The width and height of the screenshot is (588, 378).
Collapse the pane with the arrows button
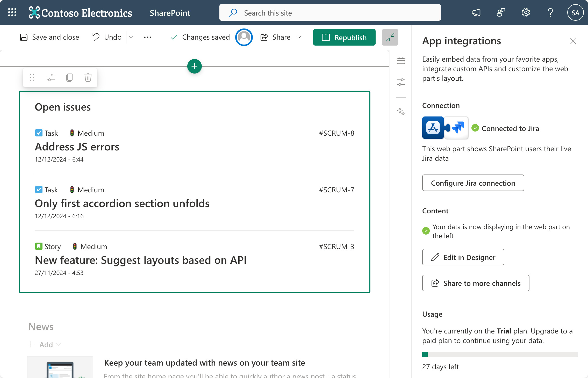point(390,37)
